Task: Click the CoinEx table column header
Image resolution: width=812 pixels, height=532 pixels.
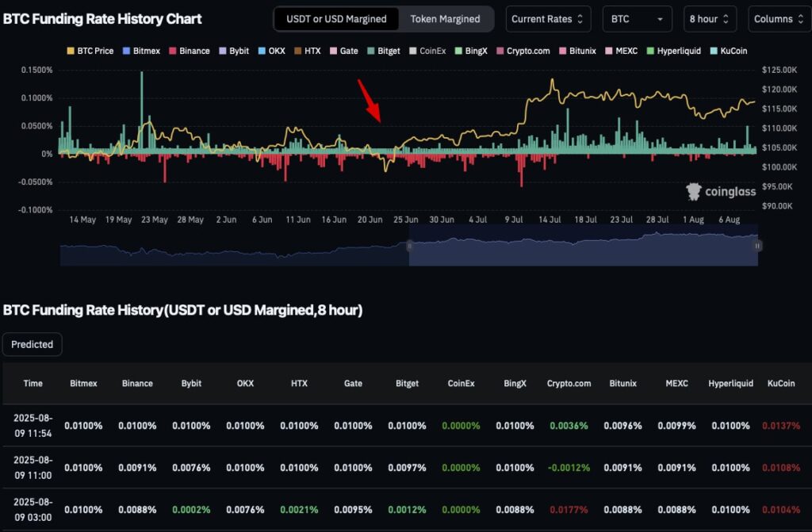Action: (461, 383)
